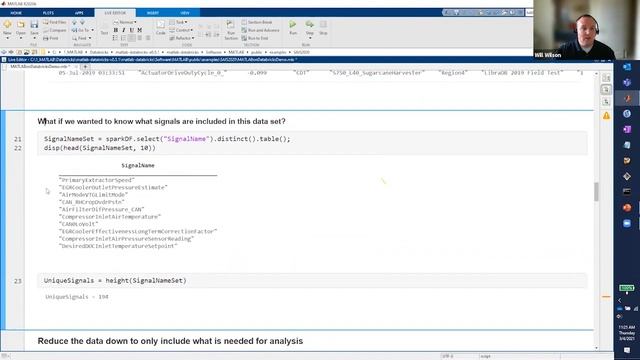Switch to the HOME tab
The height and width of the screenshot is (360, 640).
coord(16,13)
